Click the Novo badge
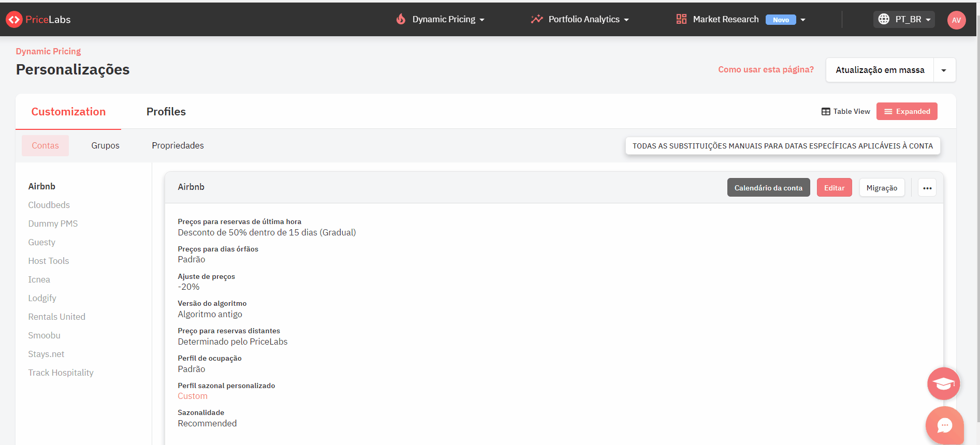 [781, 20]
